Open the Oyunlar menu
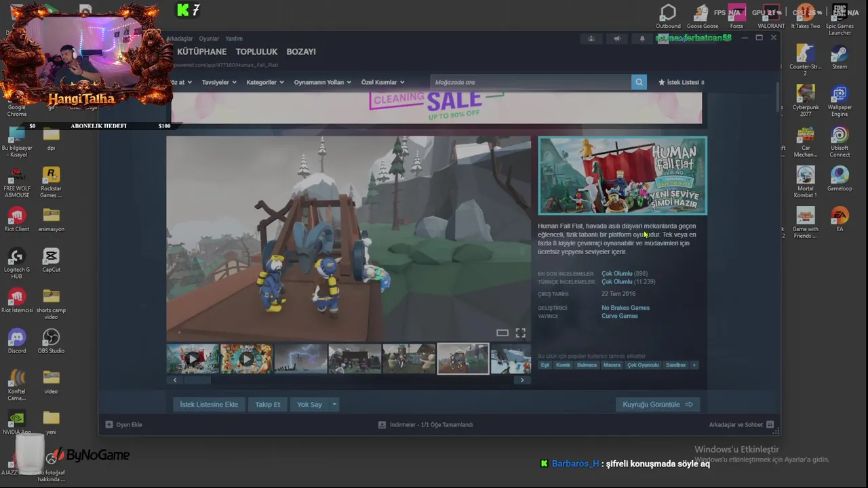 coord(209,39)
